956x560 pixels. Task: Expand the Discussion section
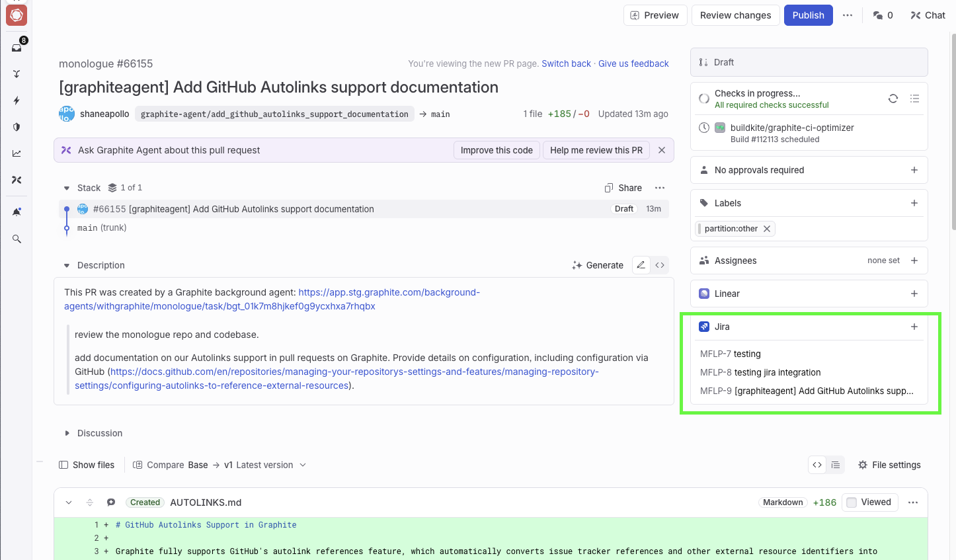(67, 433)
